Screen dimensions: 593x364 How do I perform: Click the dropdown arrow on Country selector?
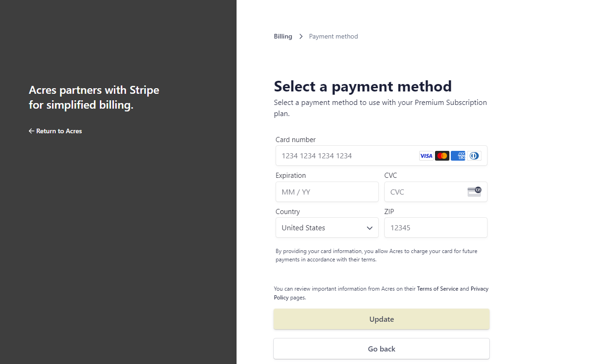click(x=369, y=228)
